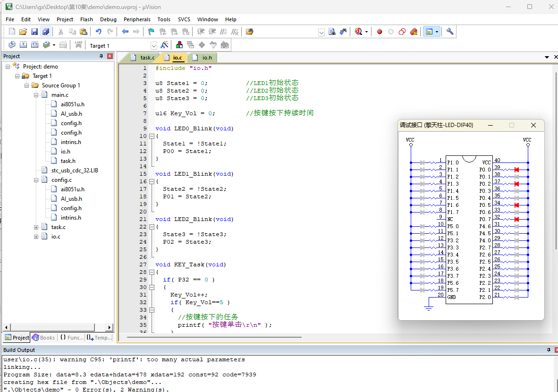Open the Peripherals menu

pyautogui.click(x=137, y=19)
